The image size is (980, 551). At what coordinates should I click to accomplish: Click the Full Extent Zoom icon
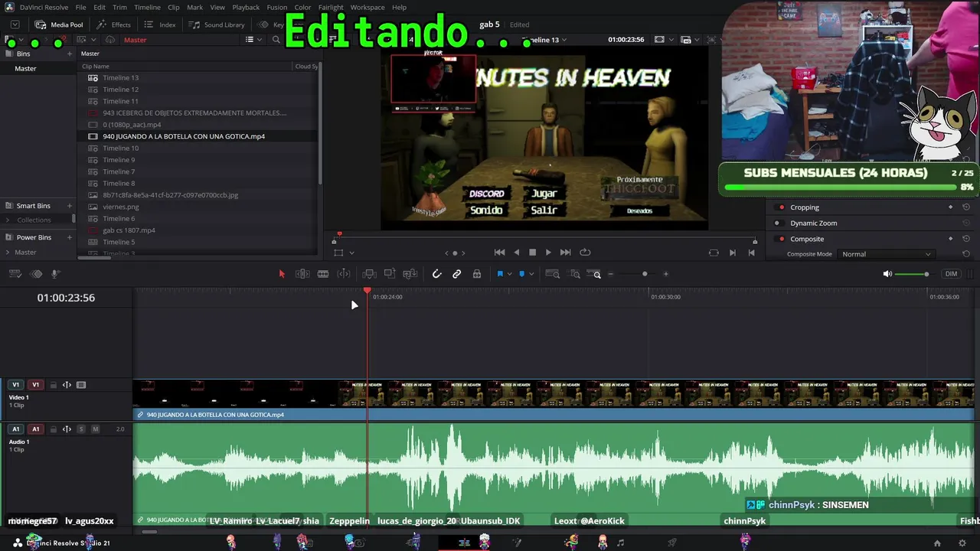553,274
